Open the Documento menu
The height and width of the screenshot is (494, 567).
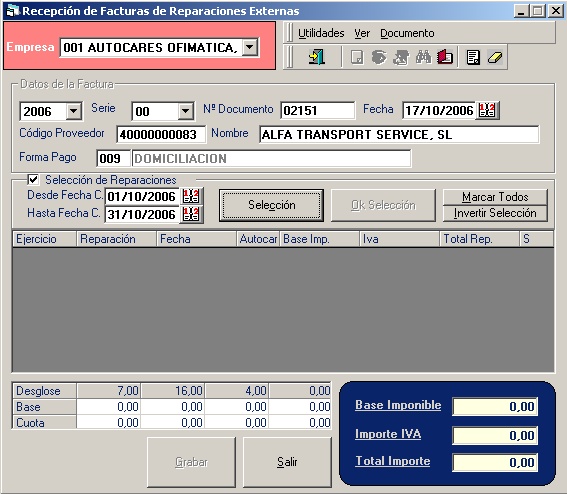pos(407,33)
